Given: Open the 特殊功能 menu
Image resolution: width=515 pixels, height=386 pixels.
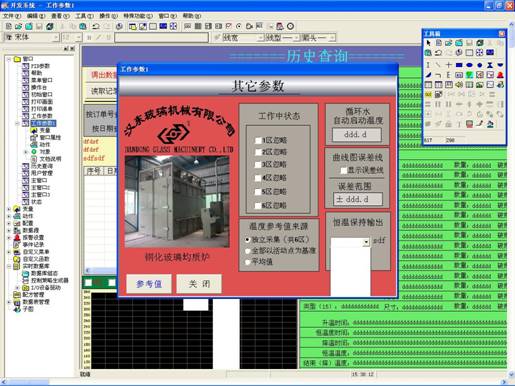Looking at the screenshot, I should [x=138, y=16].
